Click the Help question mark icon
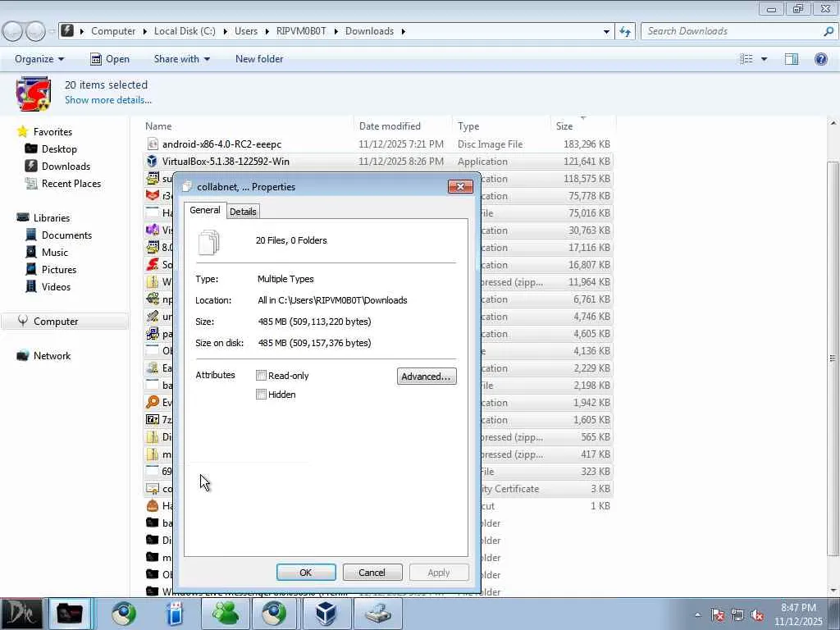 coord(820,59)
